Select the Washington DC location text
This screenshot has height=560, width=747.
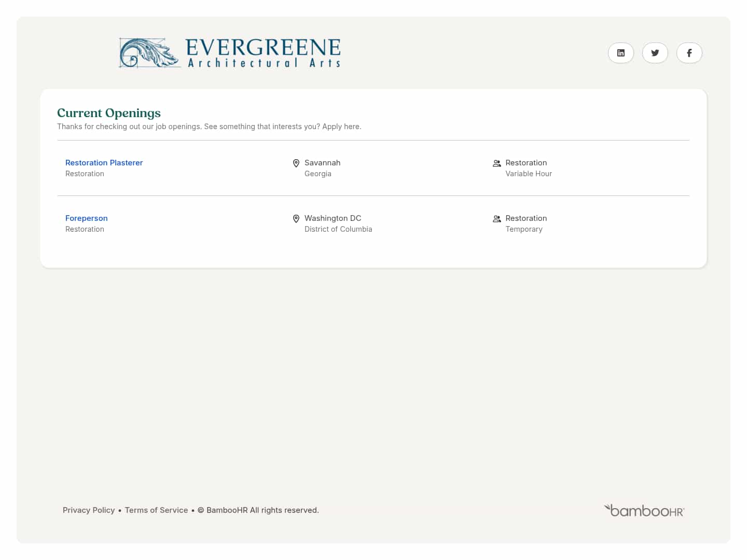click(x=333, y=218)
